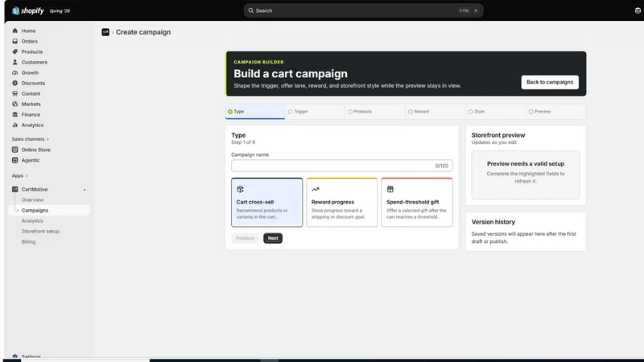Screen dimensions: 644x362
Task: Click the CartMotive app icon in breadcrumb
Action: tap(105, 32)
